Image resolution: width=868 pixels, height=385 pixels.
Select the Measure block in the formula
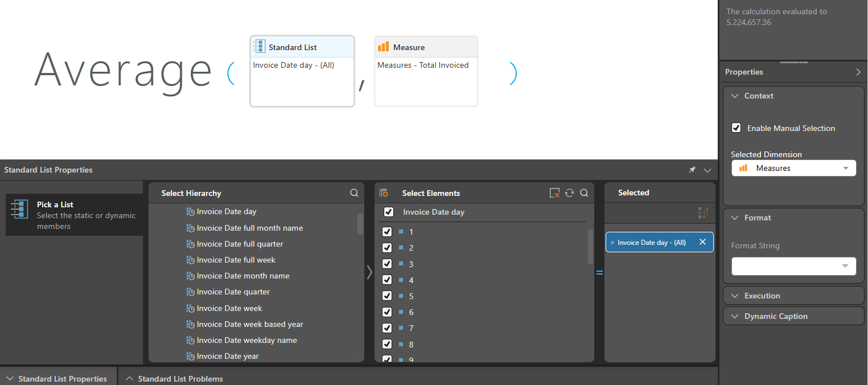click(426, 71)
